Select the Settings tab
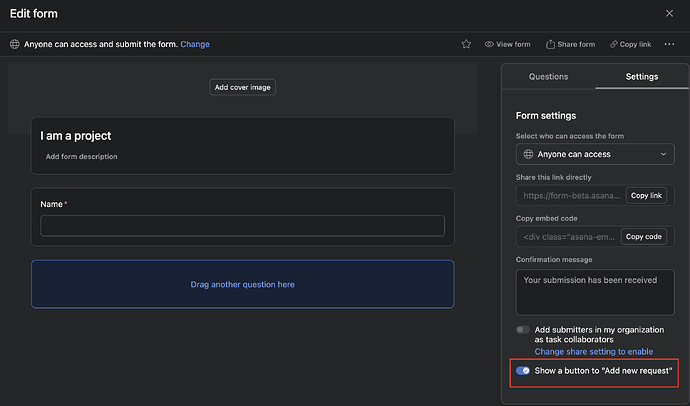 [x=641, y=76]
